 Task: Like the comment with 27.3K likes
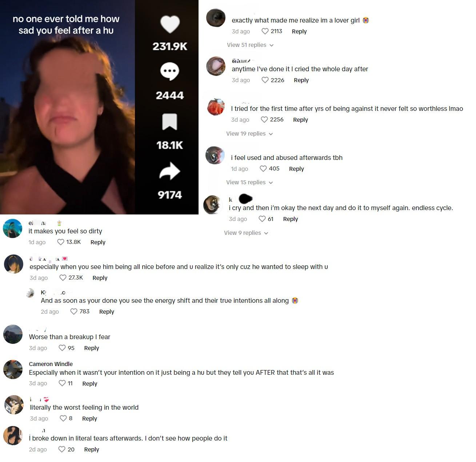click(x=63, y=278)
